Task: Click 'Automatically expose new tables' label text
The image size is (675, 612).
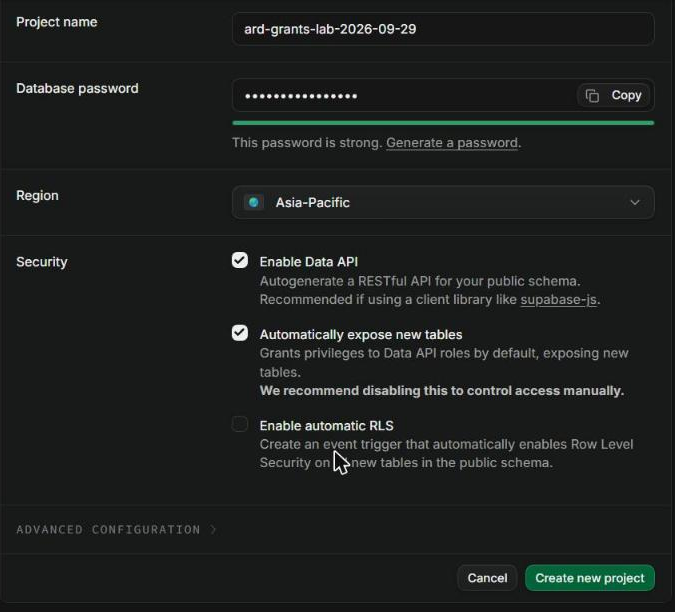Action: tap(361, 334)
